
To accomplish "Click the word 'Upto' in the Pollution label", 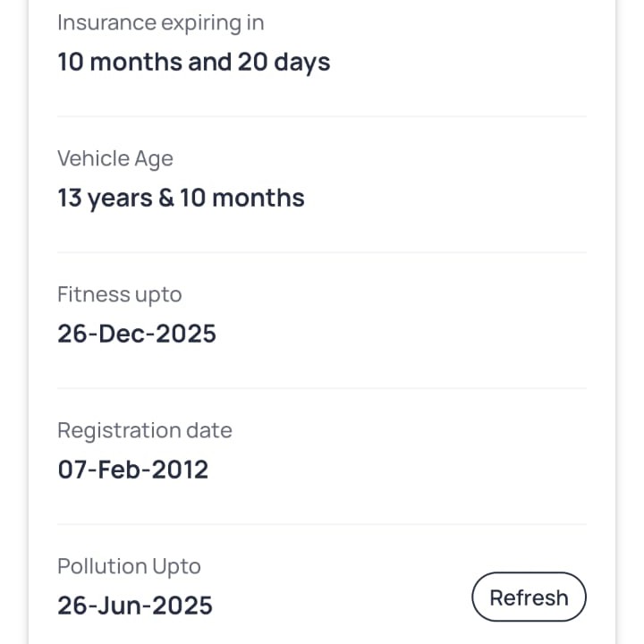I will [x=177, y=567].
